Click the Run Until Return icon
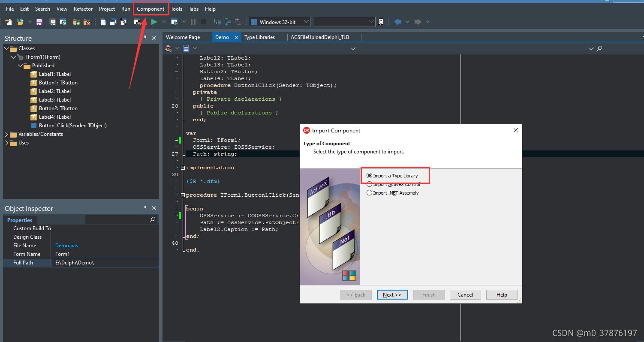The width and height of the screenshot is (644, 342). (x=238, y=22)
